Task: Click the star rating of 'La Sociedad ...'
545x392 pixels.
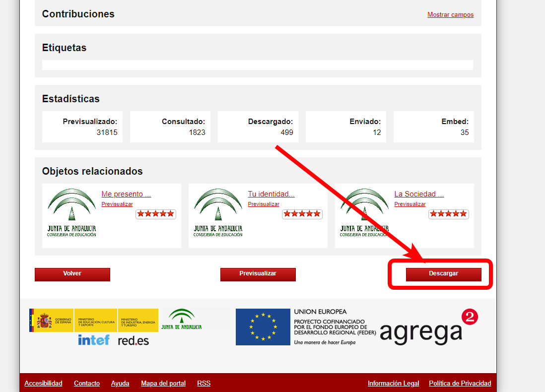Action: [449, 214]
